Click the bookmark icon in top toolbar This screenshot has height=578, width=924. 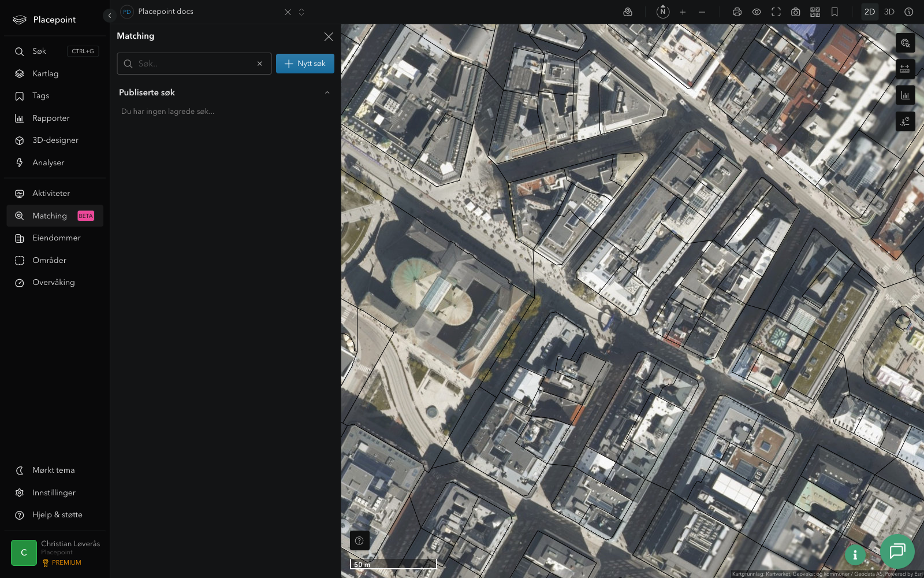[x=834, y=12]
